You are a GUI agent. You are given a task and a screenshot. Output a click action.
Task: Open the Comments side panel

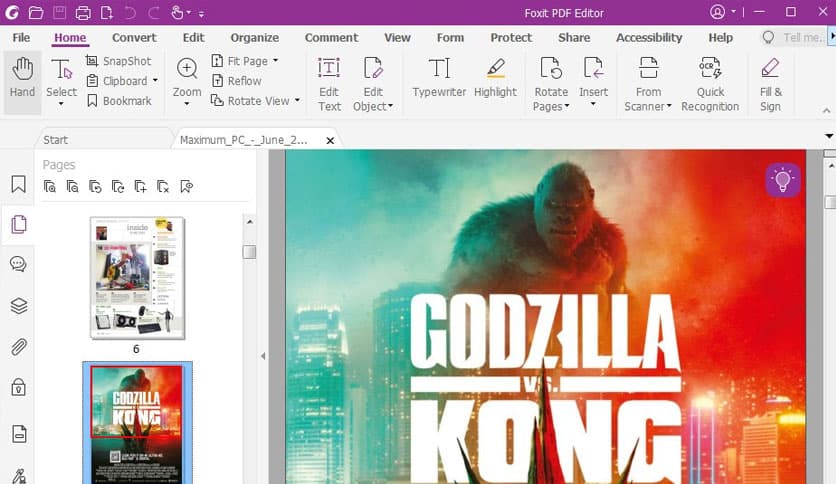[18, 265]
